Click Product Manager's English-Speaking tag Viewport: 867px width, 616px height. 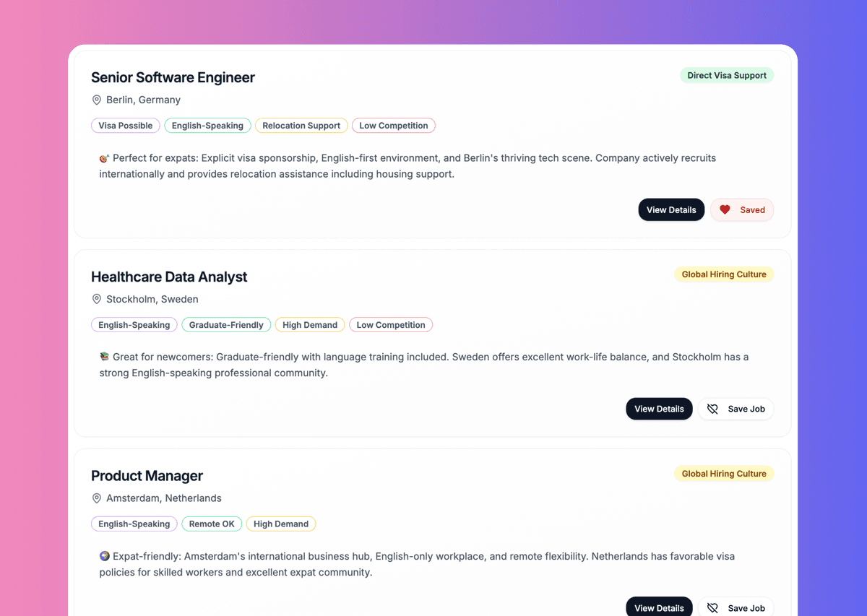tap(134, 524)
